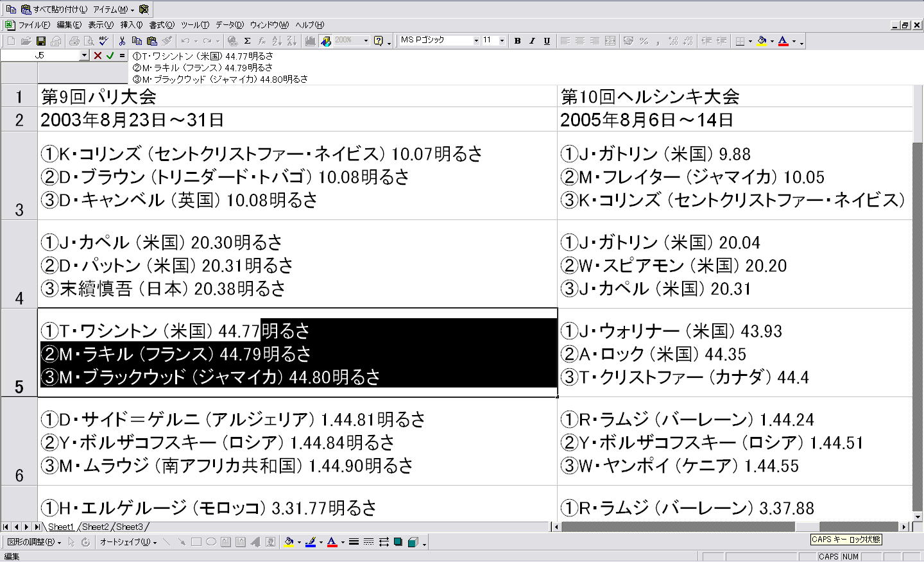Click the Insert Hyperlink globe icon
This screenshot has height=562, width=924.
click(x=232, y=41)
